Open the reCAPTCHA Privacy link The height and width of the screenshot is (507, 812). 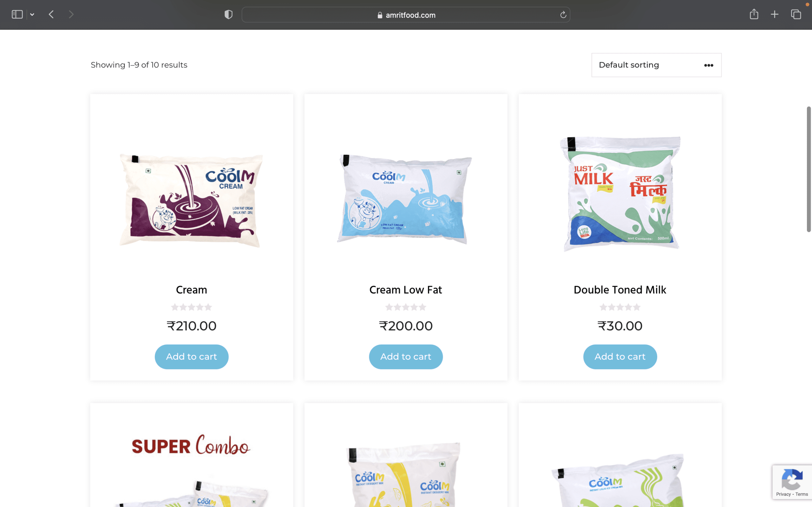coord(783,494)
